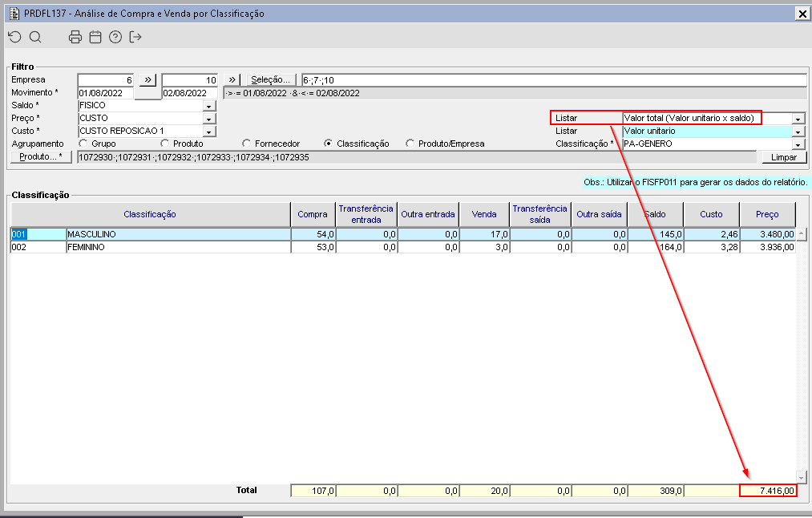Close the PRDFL137 window
812x518 pixels.
pyautogui.click(x=802, y=14)
